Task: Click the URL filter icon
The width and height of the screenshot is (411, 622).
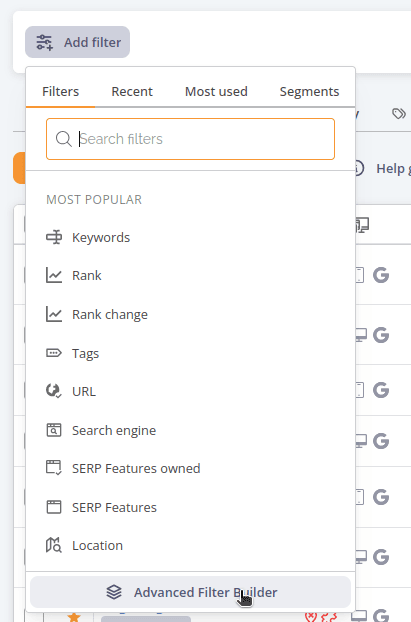Action: click(x=54, y=391)
